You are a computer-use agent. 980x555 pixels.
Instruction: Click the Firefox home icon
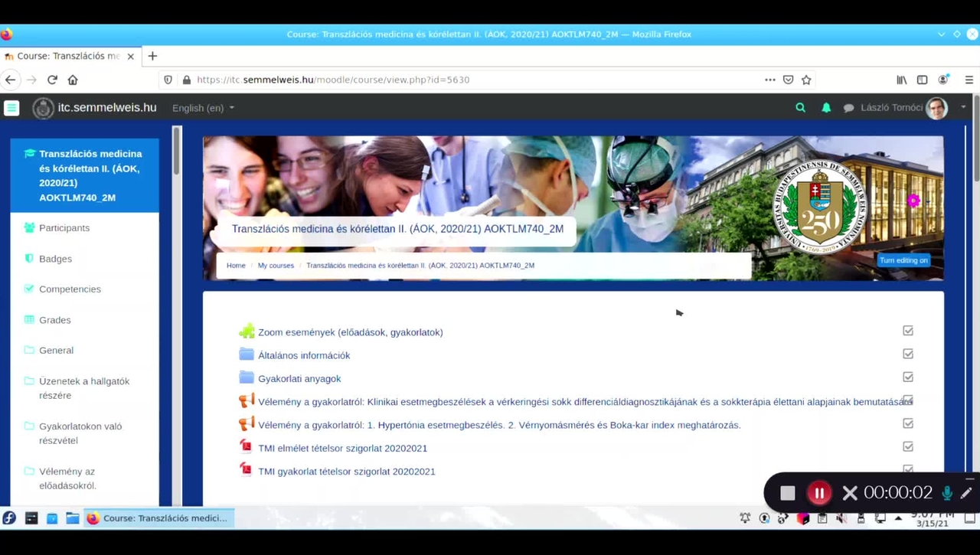[x=73, y=80]
